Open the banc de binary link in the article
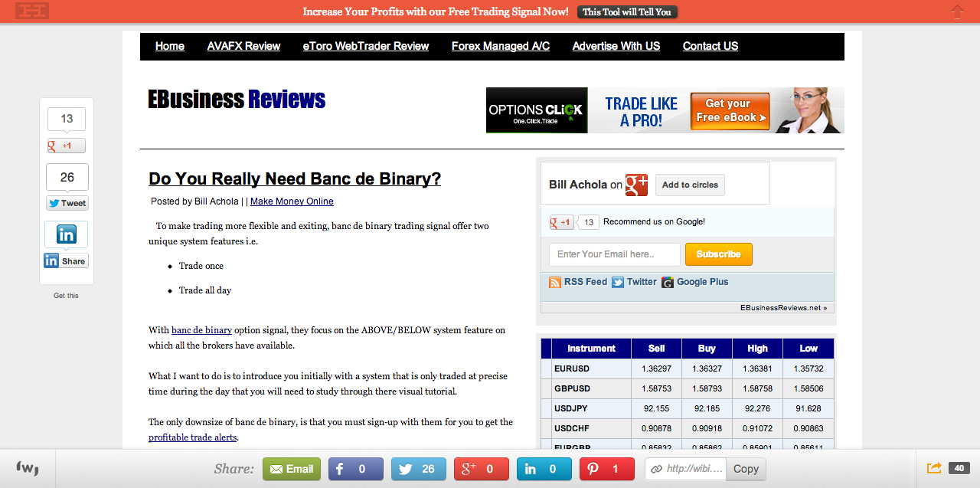Viewport: 980px width, 488px height. click(201, 330)
